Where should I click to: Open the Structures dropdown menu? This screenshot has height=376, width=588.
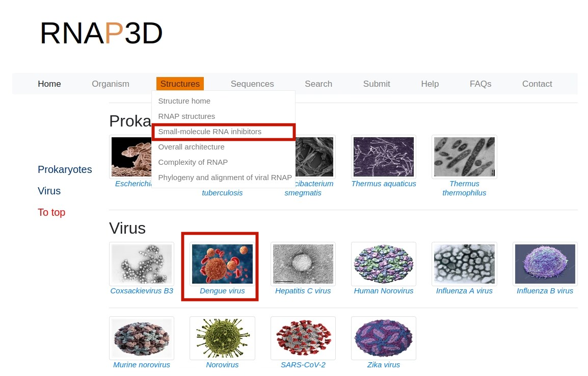tap(180, 84)
